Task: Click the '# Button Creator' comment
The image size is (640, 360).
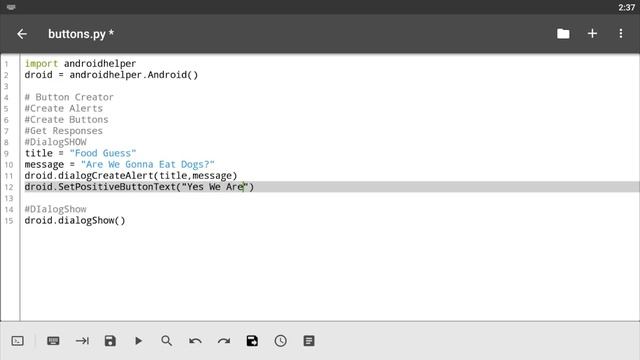Action: (x=69, y=97)
